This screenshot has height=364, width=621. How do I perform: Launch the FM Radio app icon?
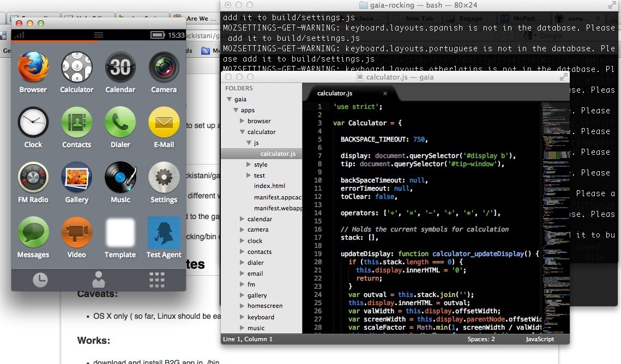point(33,177)
